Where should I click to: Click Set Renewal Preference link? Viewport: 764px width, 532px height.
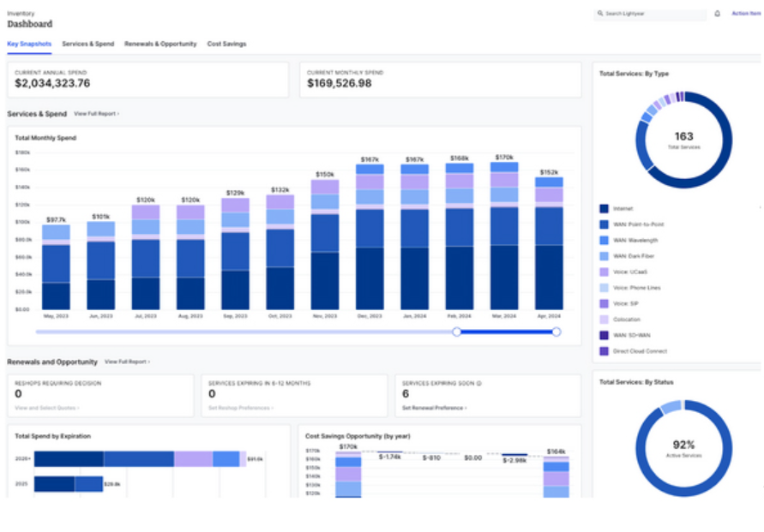(434, 408)
